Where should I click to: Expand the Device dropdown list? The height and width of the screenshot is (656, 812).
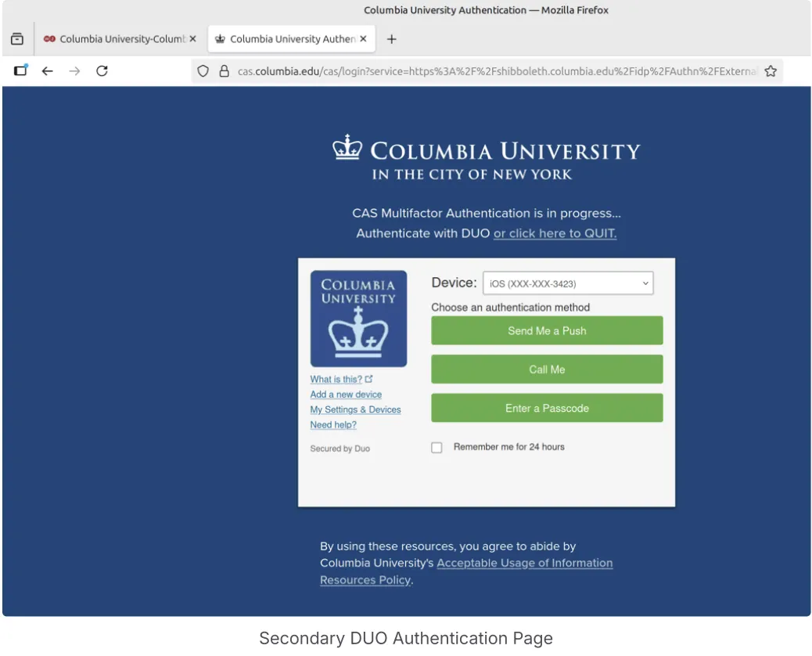click(568, 283)
